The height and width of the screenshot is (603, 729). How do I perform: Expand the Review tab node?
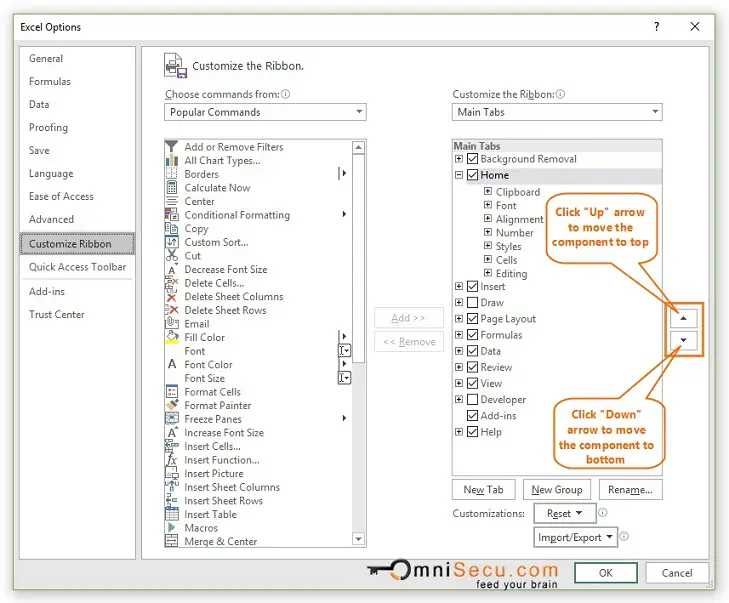[x=459, y=367]
